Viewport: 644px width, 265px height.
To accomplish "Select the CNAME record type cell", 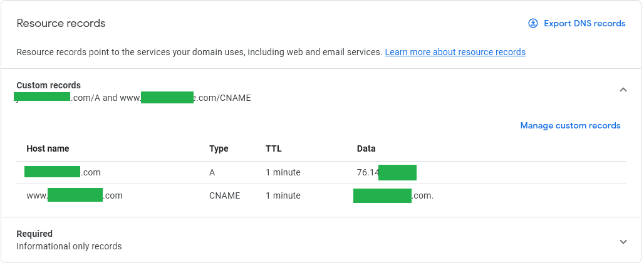I will click(224, 195).
